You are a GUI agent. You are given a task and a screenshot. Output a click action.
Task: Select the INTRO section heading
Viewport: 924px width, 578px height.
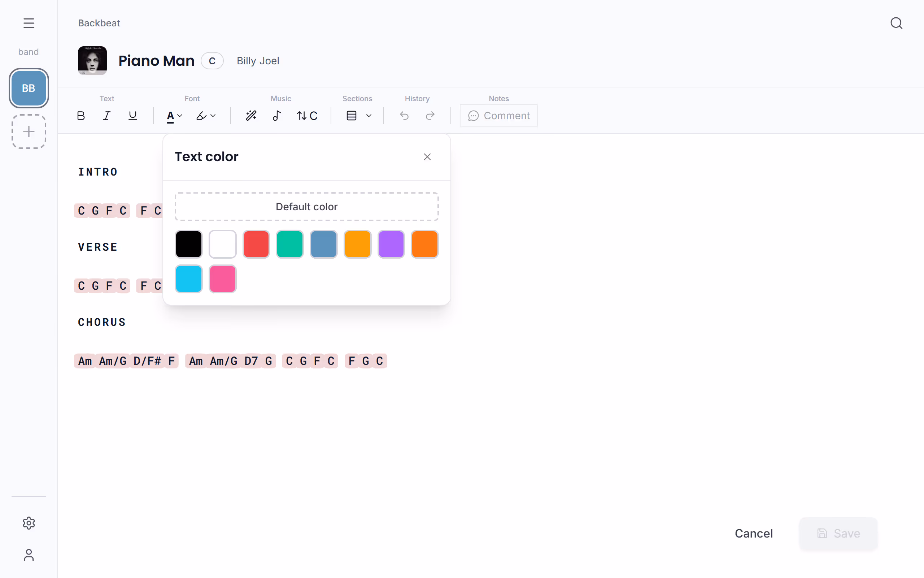click(98, 172)
